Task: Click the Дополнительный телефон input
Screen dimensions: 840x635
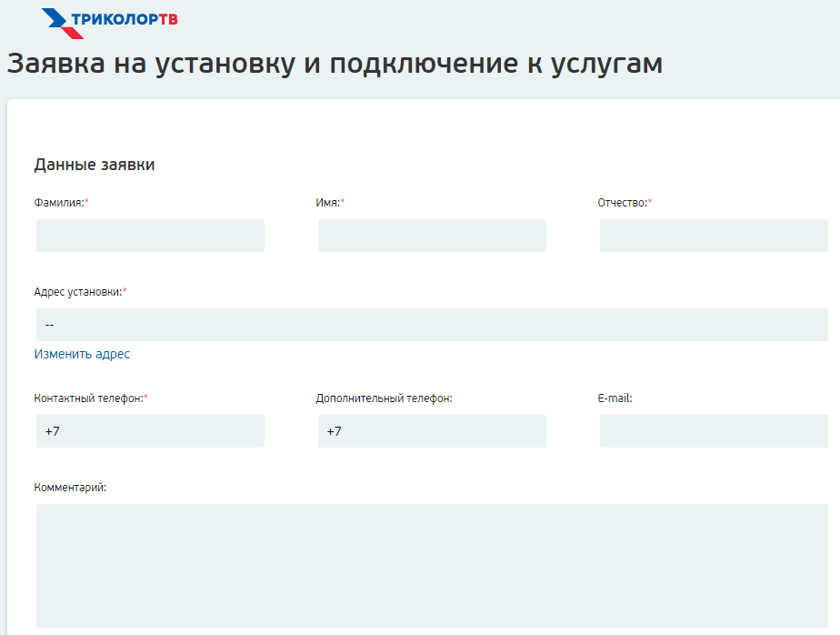Action: [432, 431]
